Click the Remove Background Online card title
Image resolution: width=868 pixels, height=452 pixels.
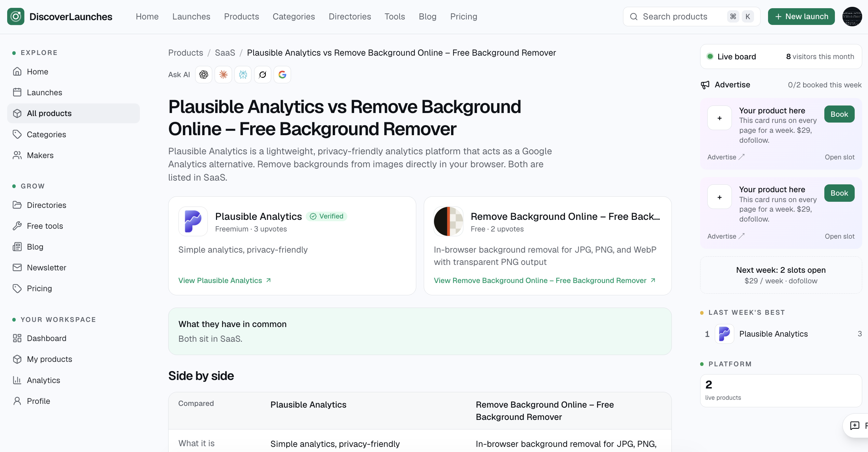pyautogui.click(x=565, y=216)
